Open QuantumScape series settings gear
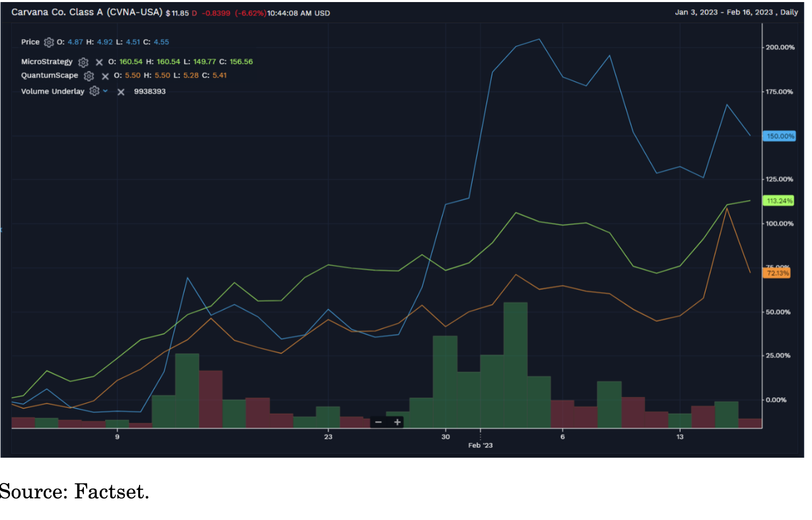The height and width of the screenshot is (520, 812). (89, 76)
